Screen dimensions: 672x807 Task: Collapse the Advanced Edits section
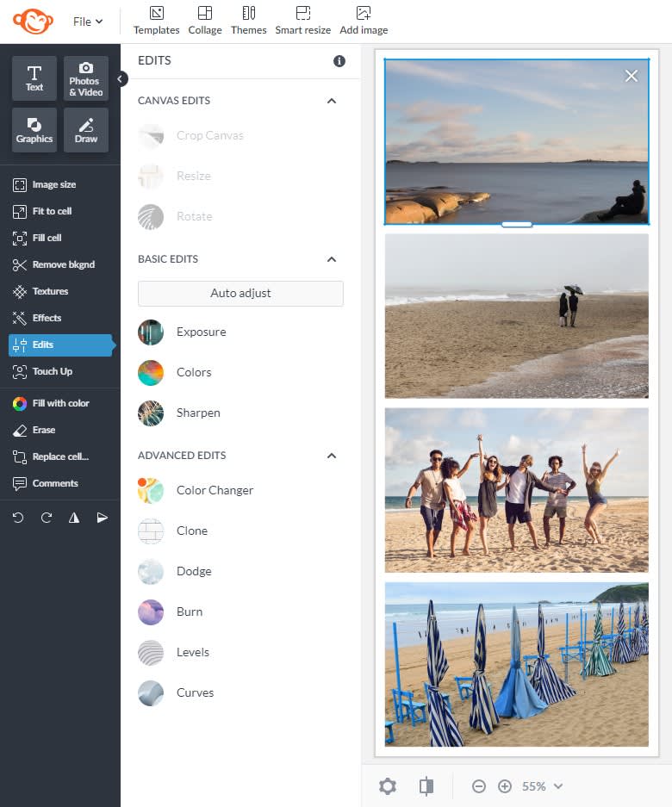pyautogui.click(x=332, y=456)
